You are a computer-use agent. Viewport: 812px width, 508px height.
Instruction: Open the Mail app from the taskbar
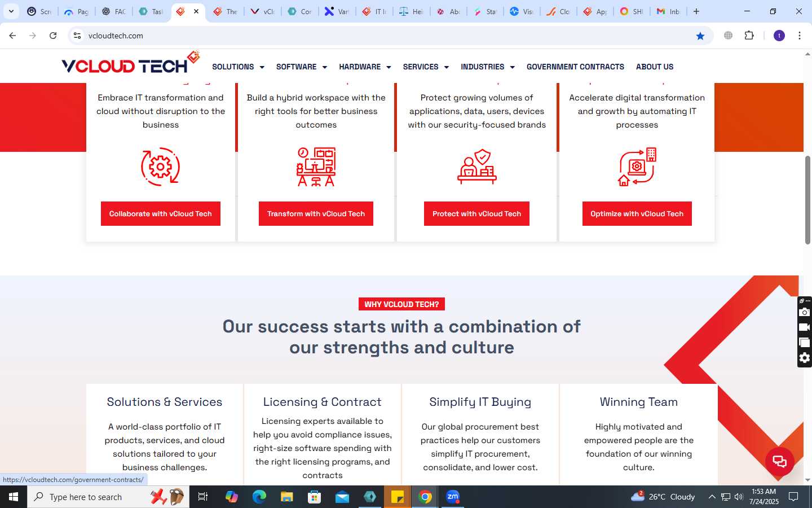coord(342,497)
